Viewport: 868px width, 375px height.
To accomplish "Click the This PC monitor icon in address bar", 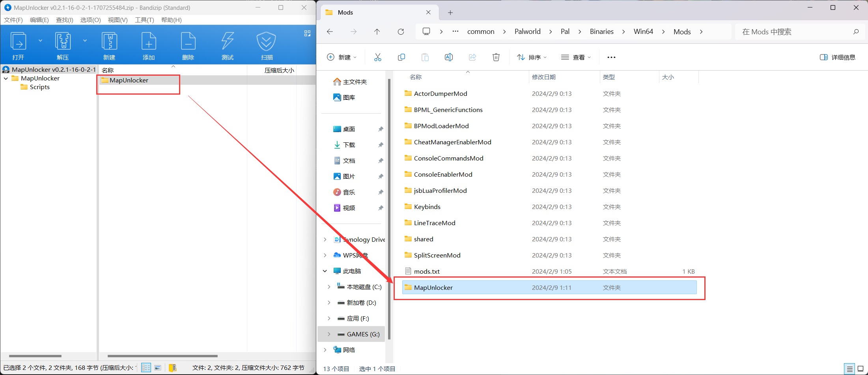I will pos(426,32).
